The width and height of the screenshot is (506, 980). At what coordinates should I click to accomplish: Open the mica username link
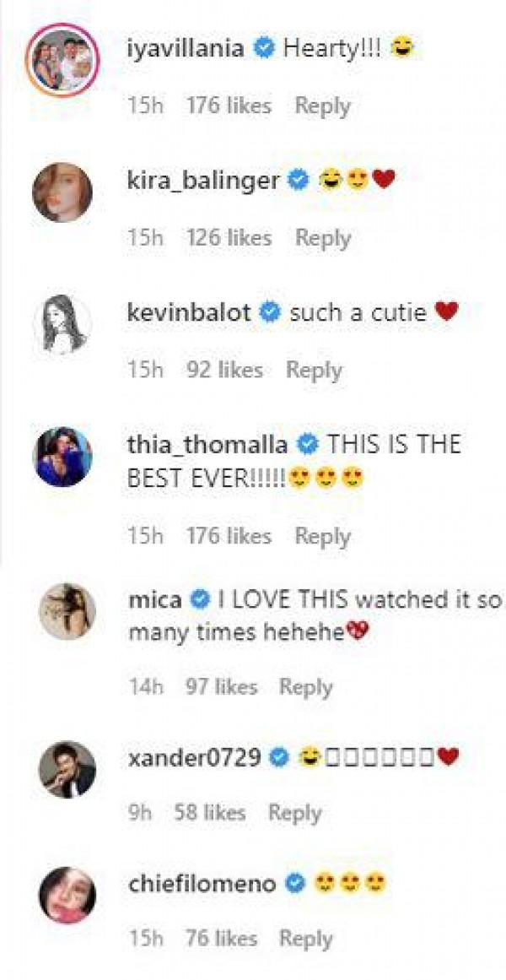[155, 600]
